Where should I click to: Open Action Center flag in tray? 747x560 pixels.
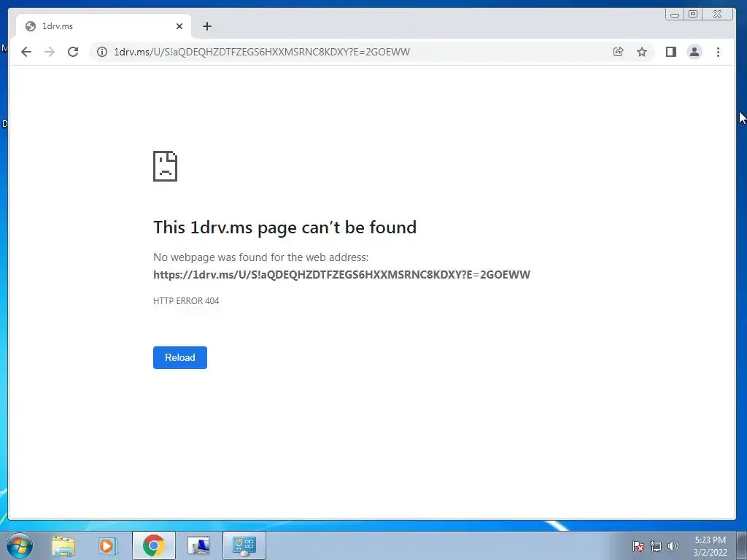638,546
